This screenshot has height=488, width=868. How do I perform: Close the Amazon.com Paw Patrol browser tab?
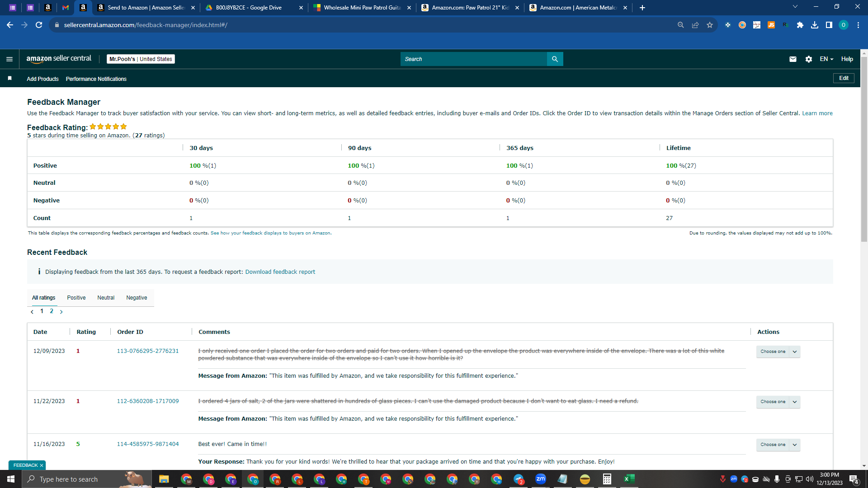[x=517, y=8]
